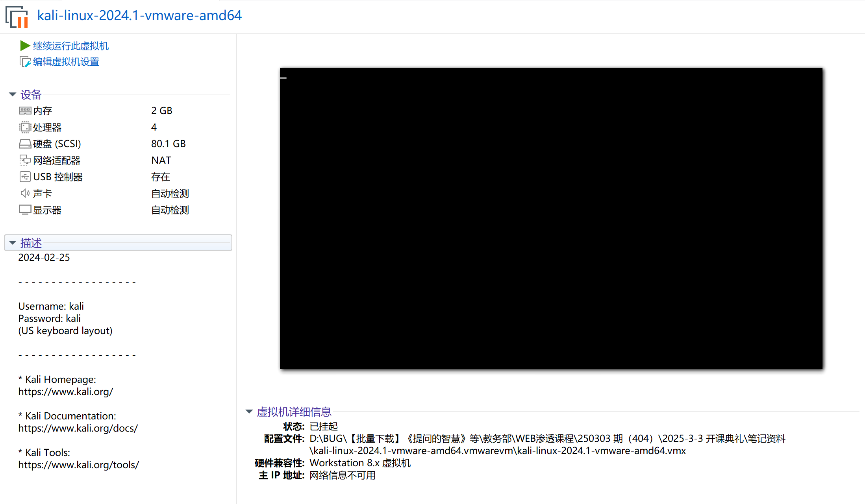Click the memory (内存) device icon
The image size is (865, 504).
pos(25,111)
